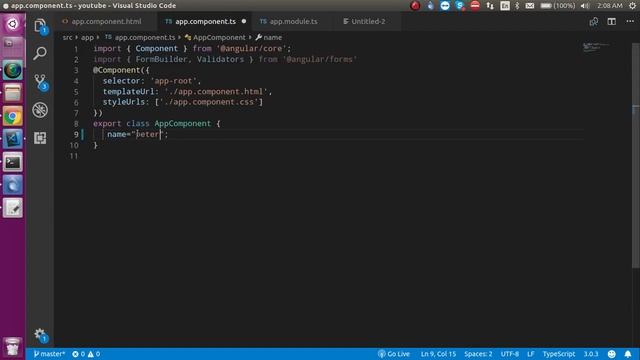
Task: Open the mail indicator menu
Action: point(530,6)
